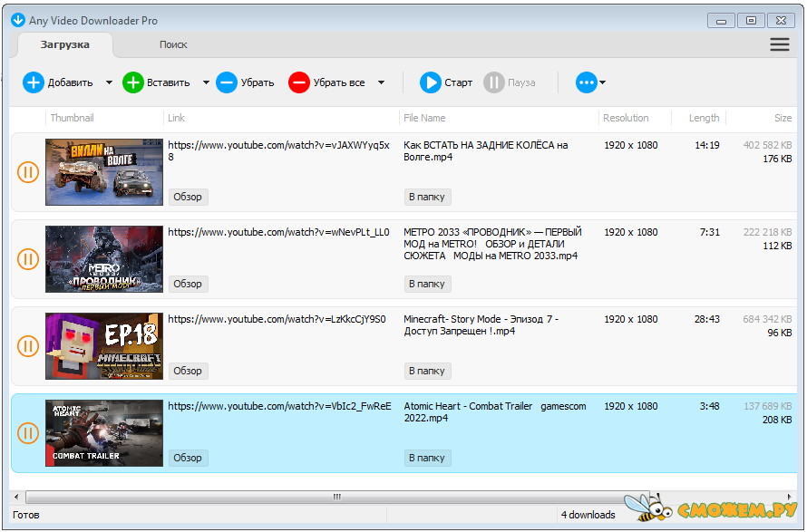Screen dimensions: 807x532
Task: Expand the Вставить dropdown arrow
Action: click(206, 82)
